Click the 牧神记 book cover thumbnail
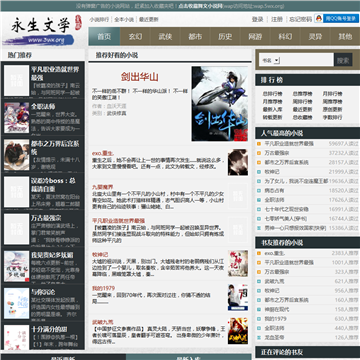The image size is (360, 360). (x=238, y=263)
